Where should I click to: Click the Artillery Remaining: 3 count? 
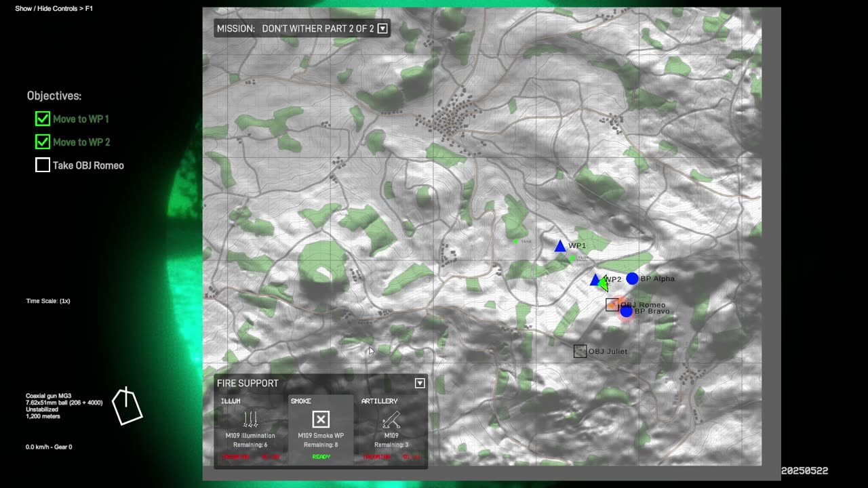[391, 445]
